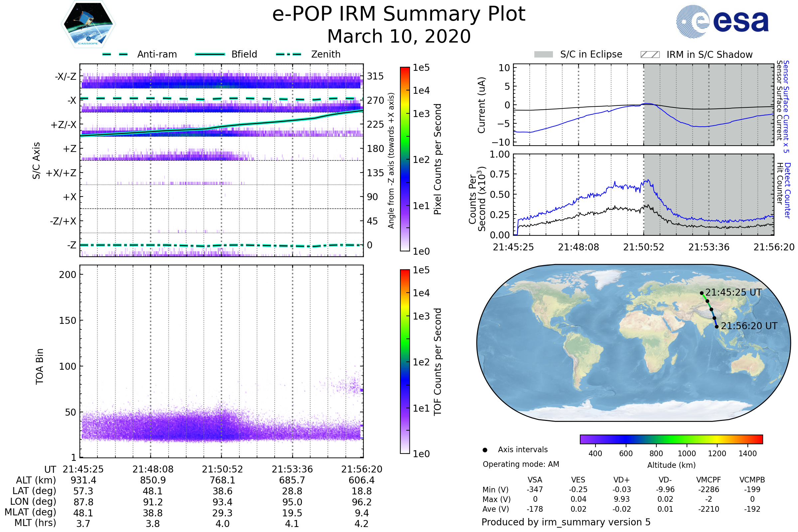This screenshot has height=532, width=798.
Task: Click the 21:56:20 UT map track endpoint
Action: pyautogui.click(x=717, y=327)
